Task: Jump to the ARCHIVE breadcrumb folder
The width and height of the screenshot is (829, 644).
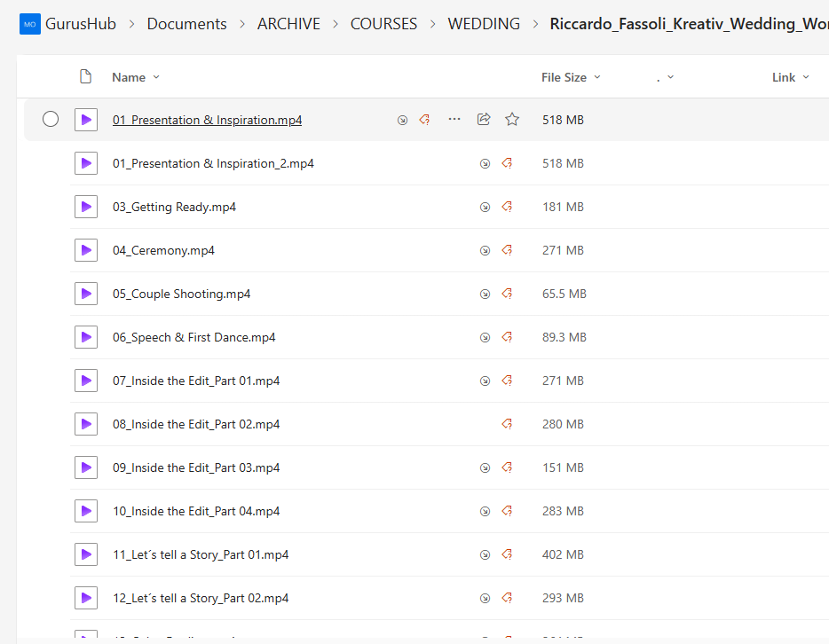Action: point(288,24)
